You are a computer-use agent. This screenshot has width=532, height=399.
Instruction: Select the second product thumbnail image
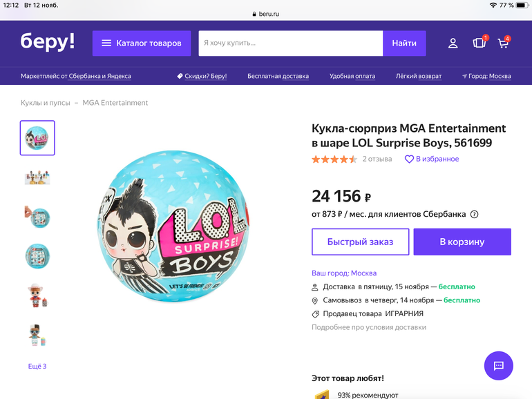tap(37, 177)
